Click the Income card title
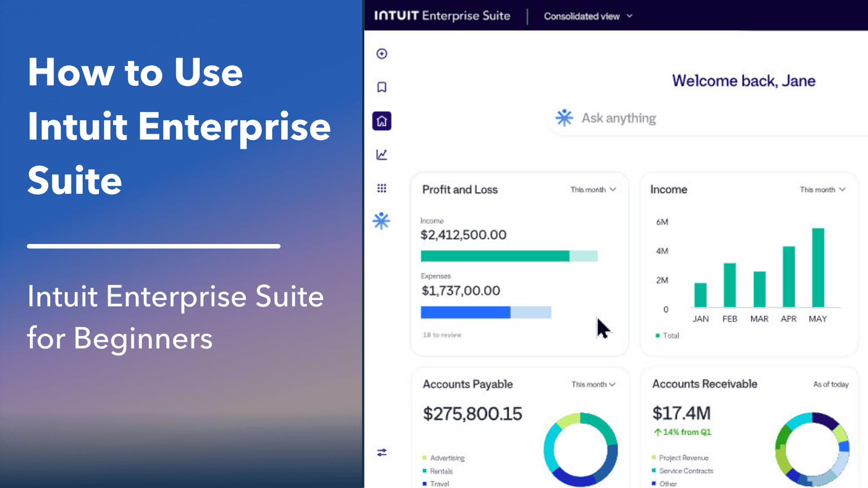Viewport: 868px width, 488px height. click(x=669, y=190)
